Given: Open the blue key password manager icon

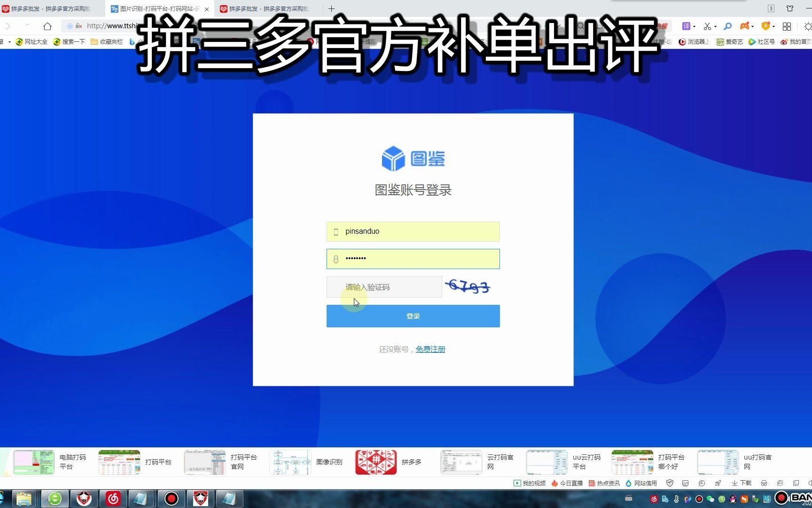Looking at the screenshot, I should tap(727, 26).
